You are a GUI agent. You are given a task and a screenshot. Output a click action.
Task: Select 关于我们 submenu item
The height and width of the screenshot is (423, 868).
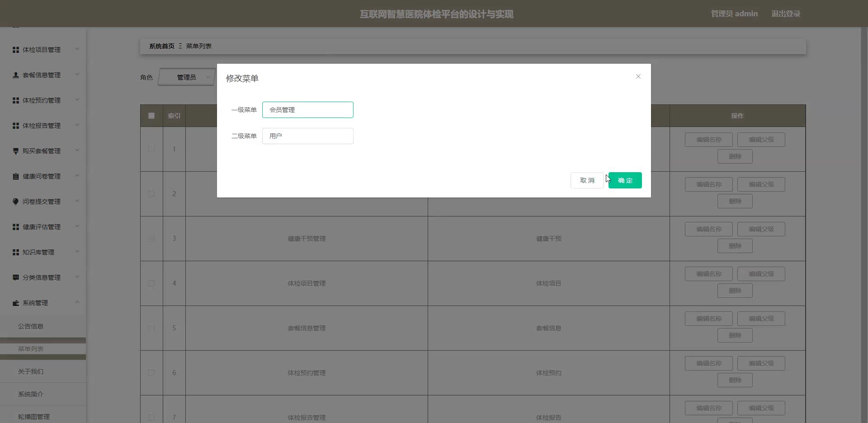point(31,371)
